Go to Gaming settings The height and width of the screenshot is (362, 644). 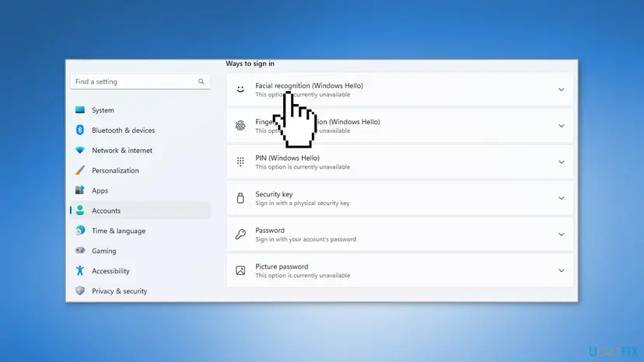[x=141, y=251]
